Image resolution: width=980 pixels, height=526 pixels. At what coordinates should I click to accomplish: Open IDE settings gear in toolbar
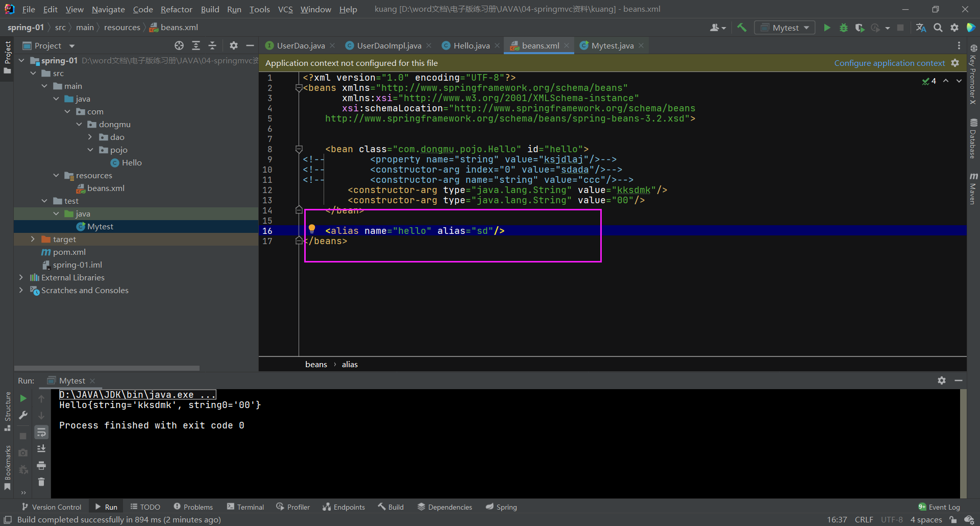click(x=954, y=28)
